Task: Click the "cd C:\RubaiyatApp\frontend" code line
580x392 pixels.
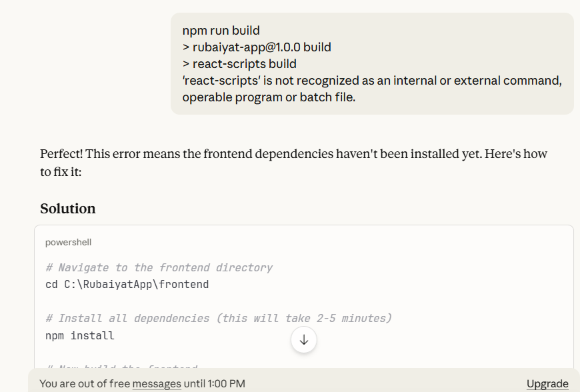Action: [127, 285]
